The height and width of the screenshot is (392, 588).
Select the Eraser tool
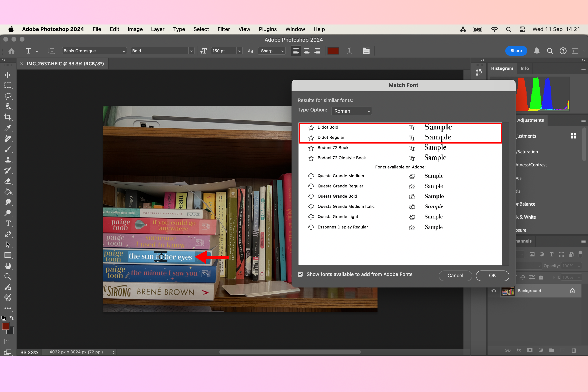8,181
